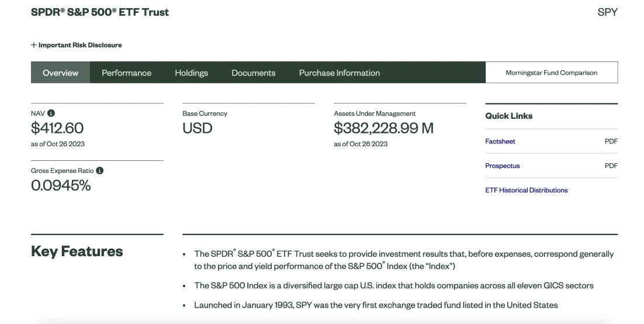Click the 0.0945% expense ratio value
The width and height of the screenshot is (644, 324).
pyautogui.click(x=61, y=185)
